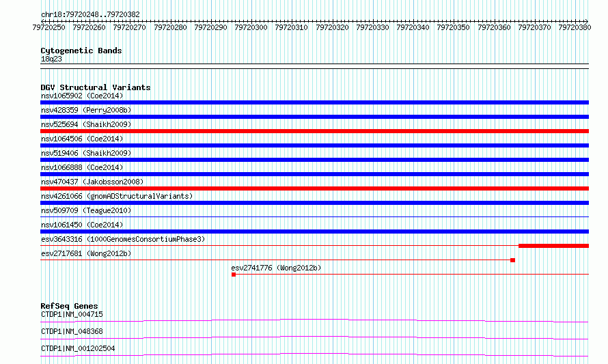The height and width of the screenshot is (364, 608).
Task: Click the thick red segment of esv3643316
Action: click(x=554, y=246)
